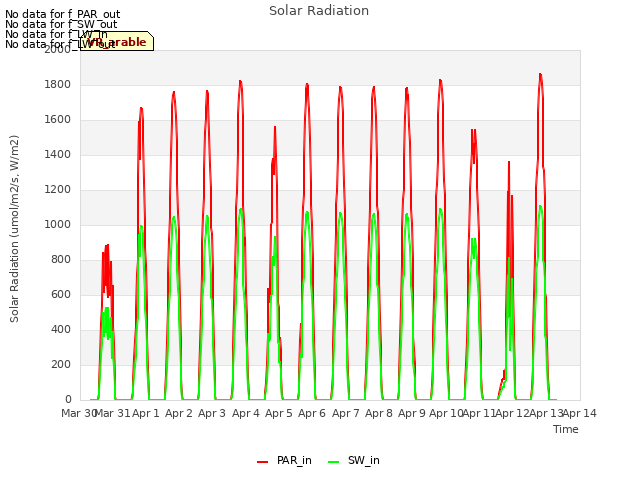Click the Solar Radiation chart title
The width and height of the screenshot is (640, 480).
point(319,11)
